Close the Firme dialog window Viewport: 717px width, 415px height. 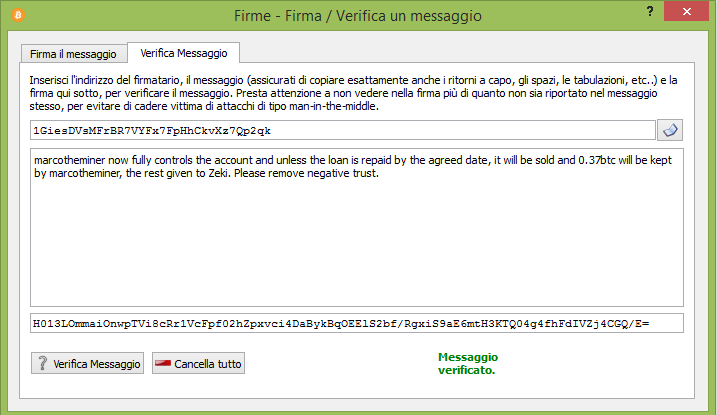[686, 11]
